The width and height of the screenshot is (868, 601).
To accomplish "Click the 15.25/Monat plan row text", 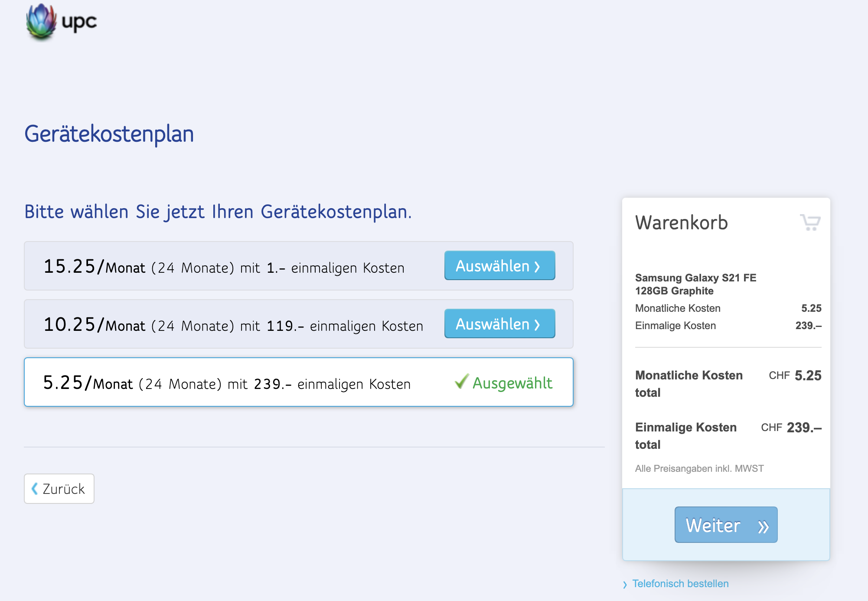I will coord(224,267).
